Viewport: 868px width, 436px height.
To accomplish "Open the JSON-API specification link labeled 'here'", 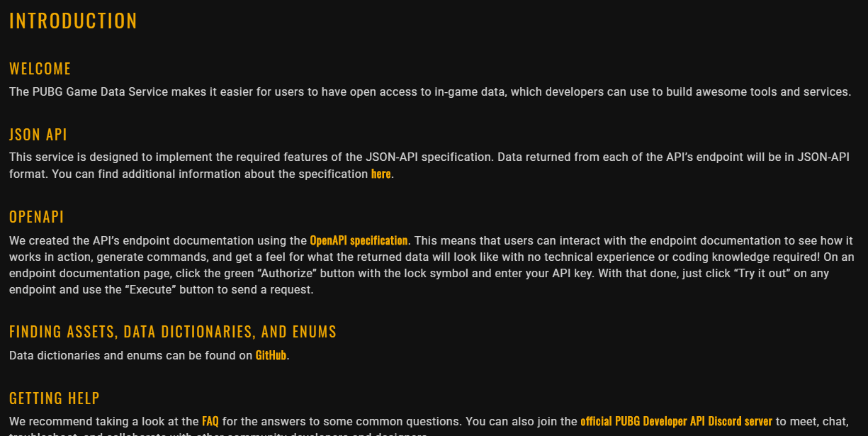I will (x=381, y=174).
